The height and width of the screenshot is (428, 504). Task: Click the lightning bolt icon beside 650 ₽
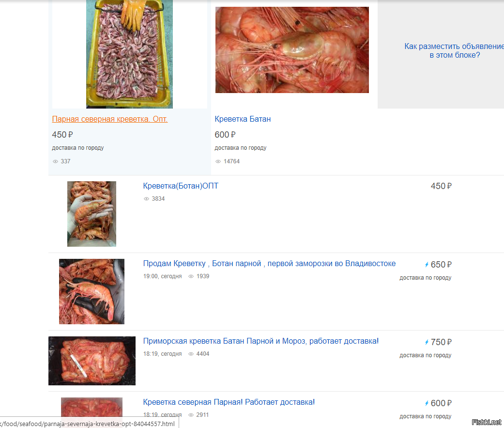[x=427, y=265]
